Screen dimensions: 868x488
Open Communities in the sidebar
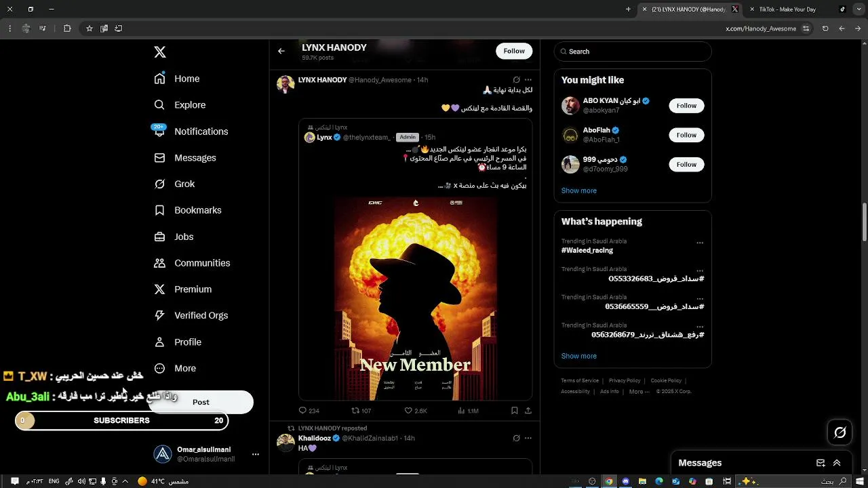192,263
